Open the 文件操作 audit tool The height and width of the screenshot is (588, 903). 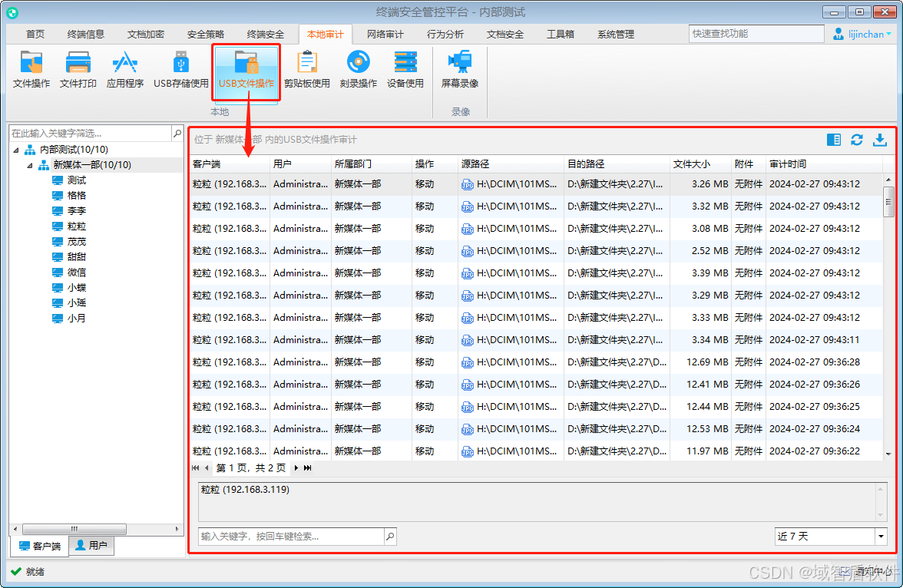point(31,70)
